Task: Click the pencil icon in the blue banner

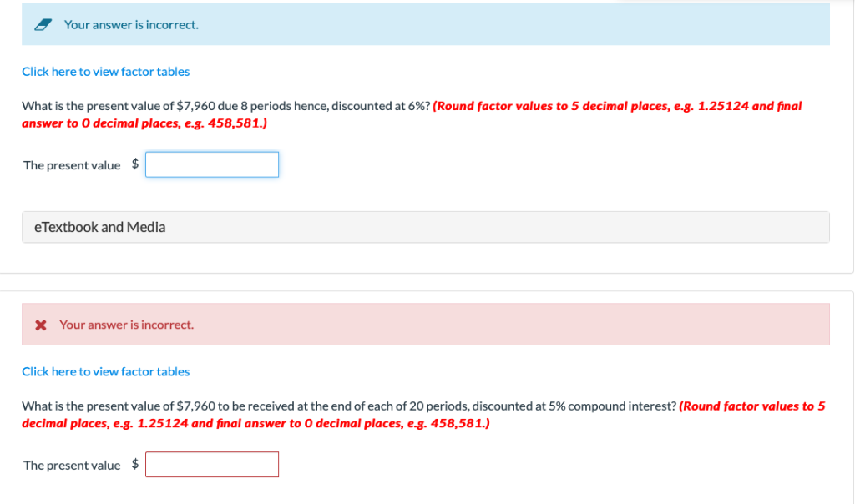Action: click(41, 24)
